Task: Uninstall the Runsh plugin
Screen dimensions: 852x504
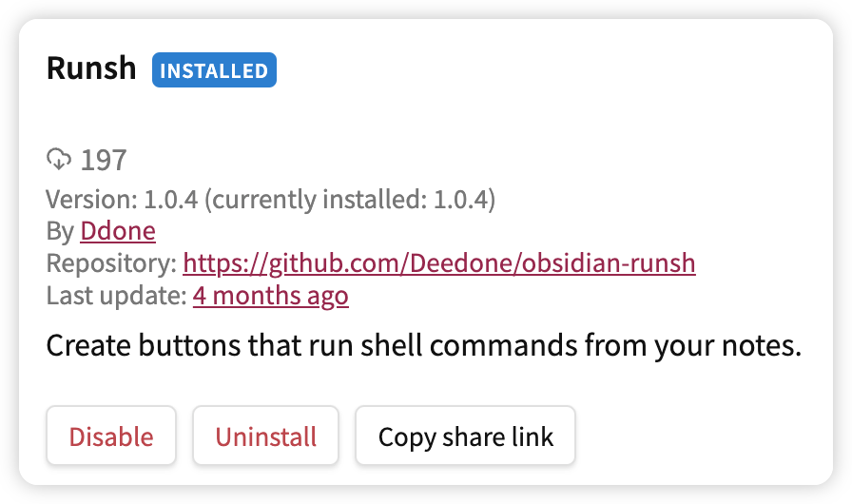Action: click(265, 436)
